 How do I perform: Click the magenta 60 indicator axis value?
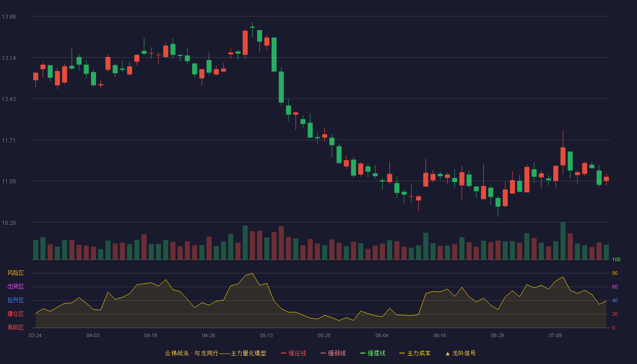(615, 287)
